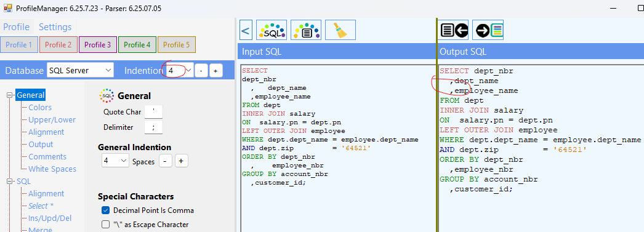
Task: Collapse the SQL tree node
Action: point(9,182)
